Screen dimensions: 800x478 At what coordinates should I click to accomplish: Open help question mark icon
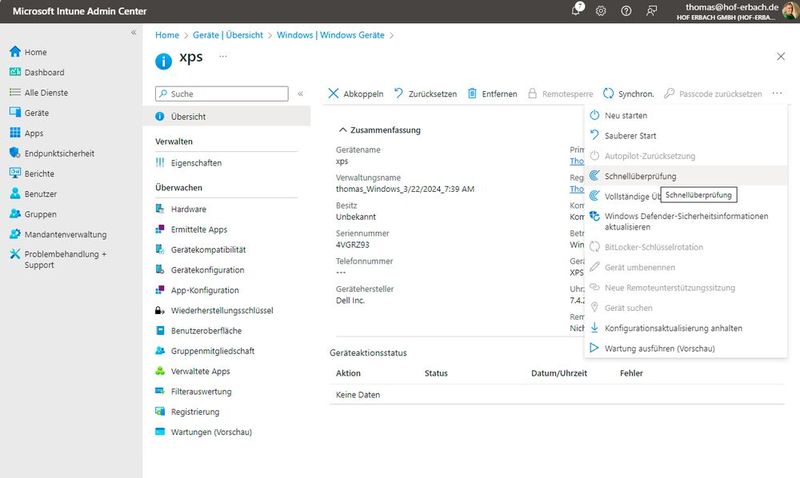pos(626,11)
